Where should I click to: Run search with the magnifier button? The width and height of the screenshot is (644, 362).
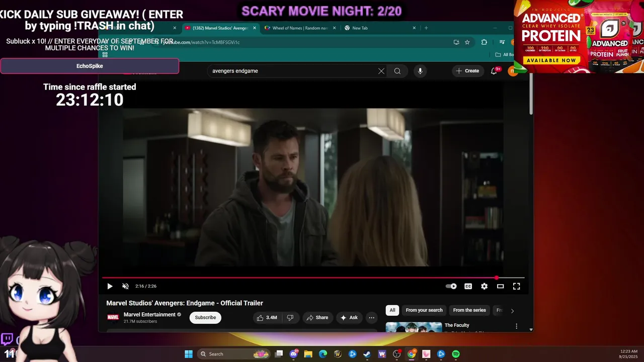[397, 71]
